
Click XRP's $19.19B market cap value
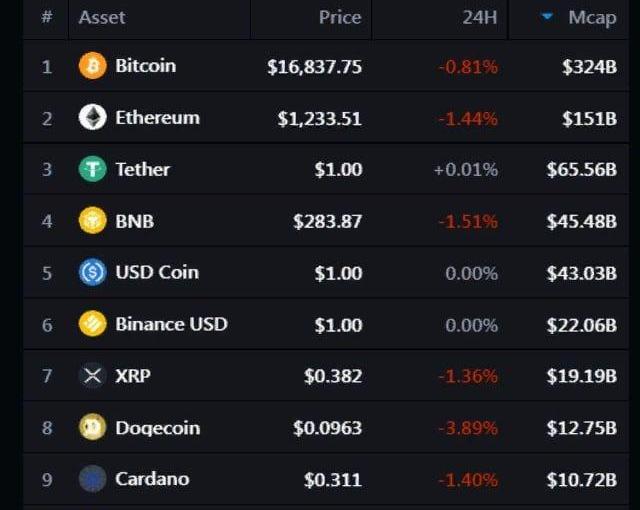coord(582,376)
